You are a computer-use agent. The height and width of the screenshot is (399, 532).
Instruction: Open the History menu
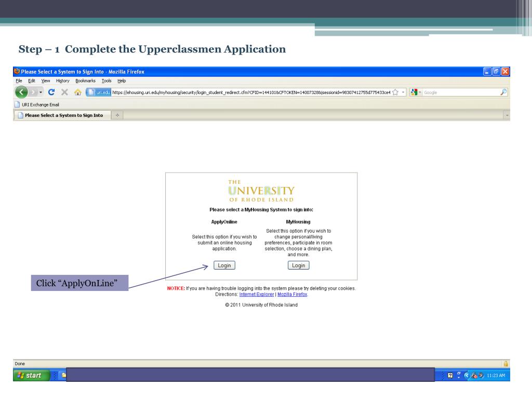point(63,81)
